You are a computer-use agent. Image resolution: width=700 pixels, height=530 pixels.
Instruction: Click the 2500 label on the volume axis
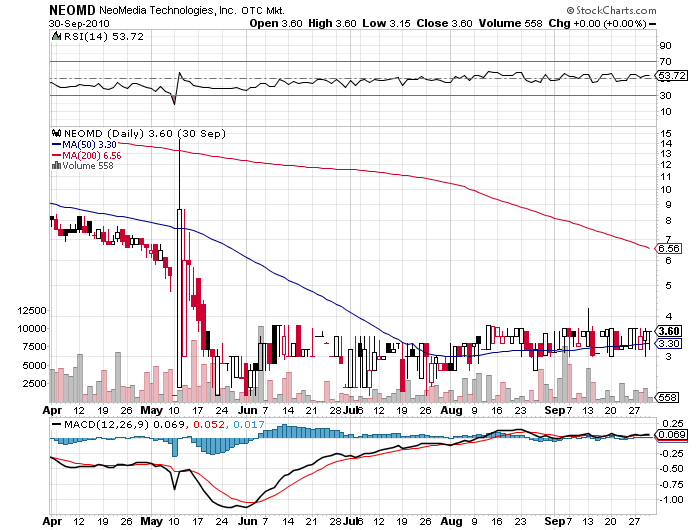(35, 383)
